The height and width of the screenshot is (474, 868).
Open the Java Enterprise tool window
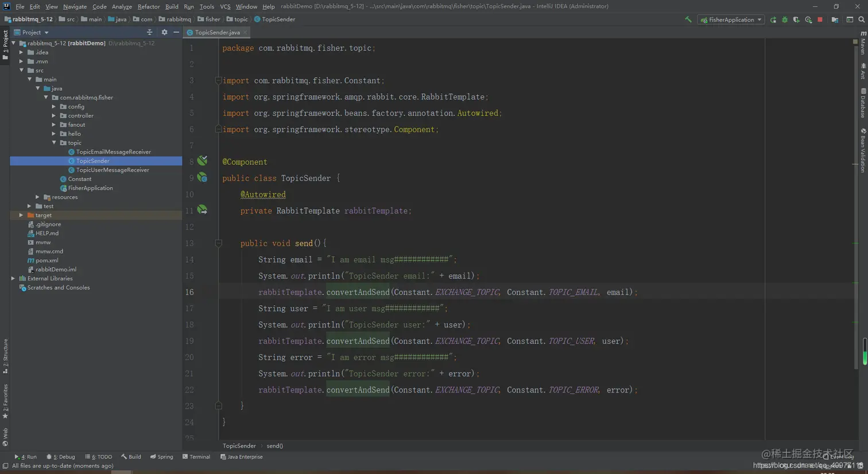241,457
